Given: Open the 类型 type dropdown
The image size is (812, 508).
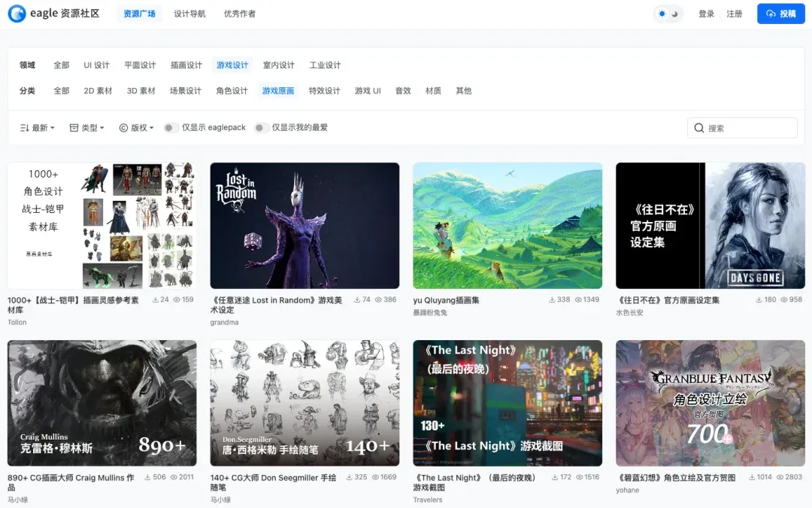Looking at the screenshot, I should point(87,127).
